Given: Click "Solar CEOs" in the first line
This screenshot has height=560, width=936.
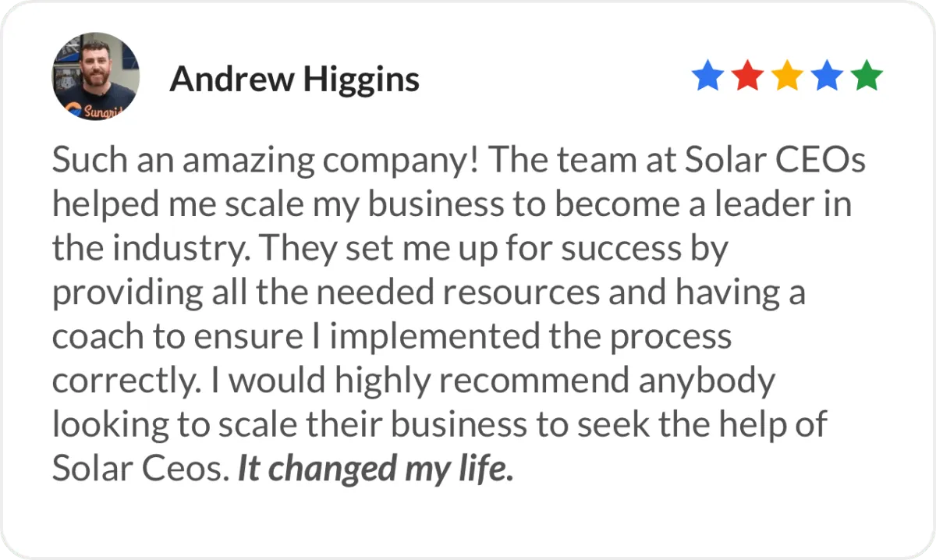Looking at the screenshot, I should [x=775, y=161].
